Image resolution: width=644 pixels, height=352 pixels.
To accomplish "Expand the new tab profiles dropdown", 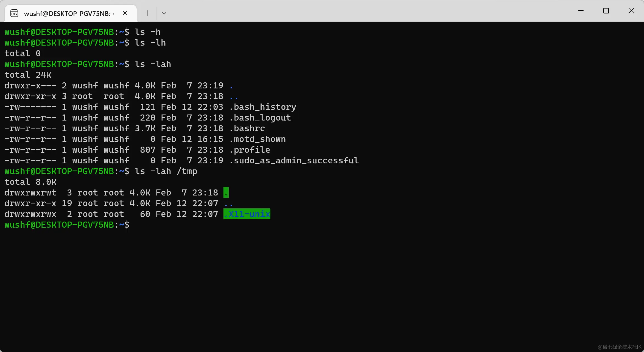I will pyautogui.click(x=164, y=13).
